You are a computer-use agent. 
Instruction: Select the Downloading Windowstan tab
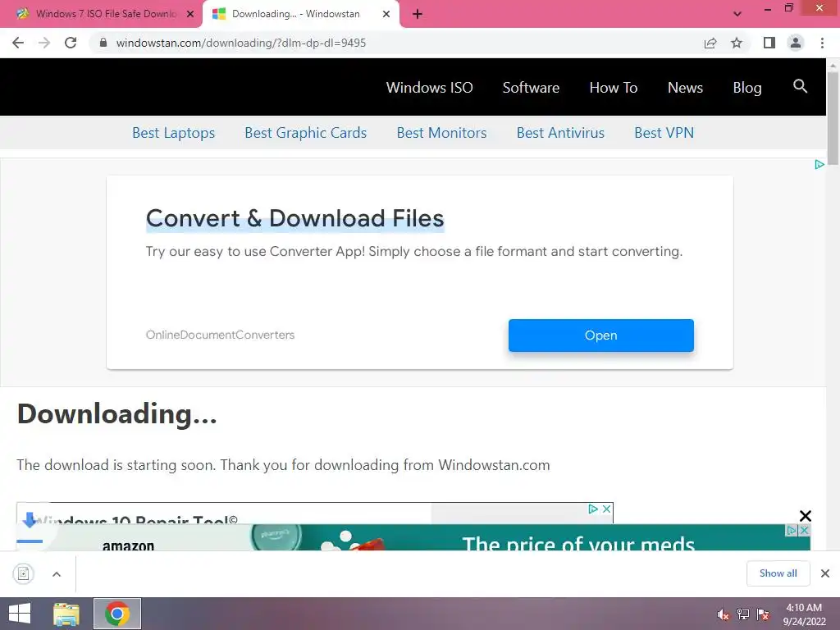tap(295, 14)
